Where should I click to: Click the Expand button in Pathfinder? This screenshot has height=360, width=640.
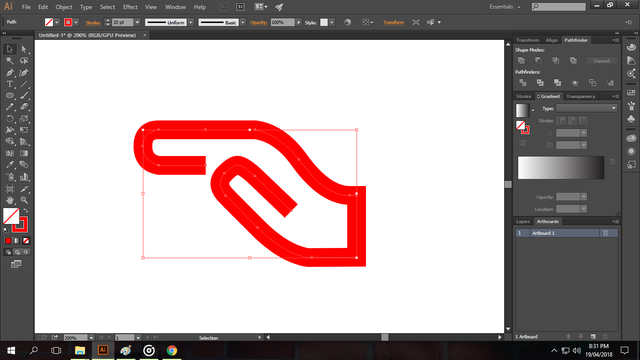pyautogui.click(x=602, y=61)
